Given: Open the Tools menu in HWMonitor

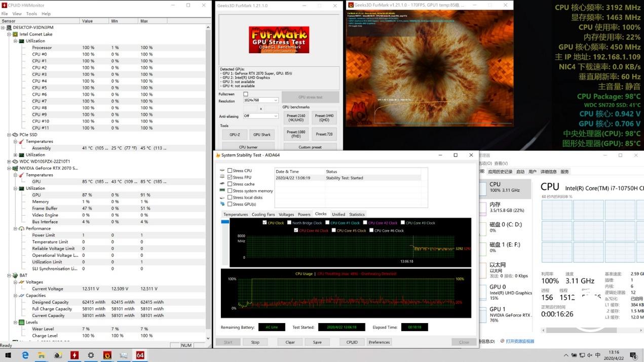Looking at the screenshot, I should point(31,14).
